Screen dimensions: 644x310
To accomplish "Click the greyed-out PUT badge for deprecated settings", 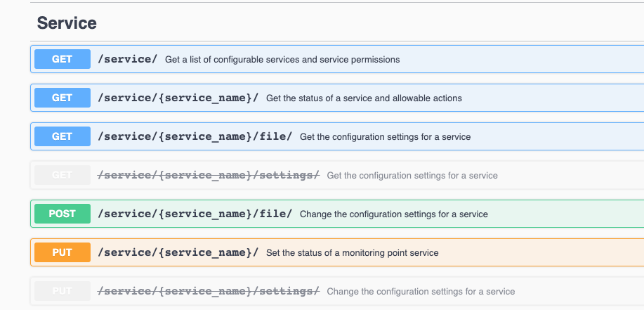I will 62,291.
